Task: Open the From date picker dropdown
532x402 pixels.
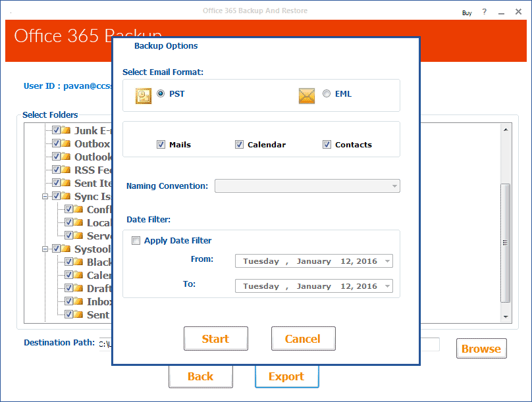Action: pyautogui.click(x=386, y=261)
